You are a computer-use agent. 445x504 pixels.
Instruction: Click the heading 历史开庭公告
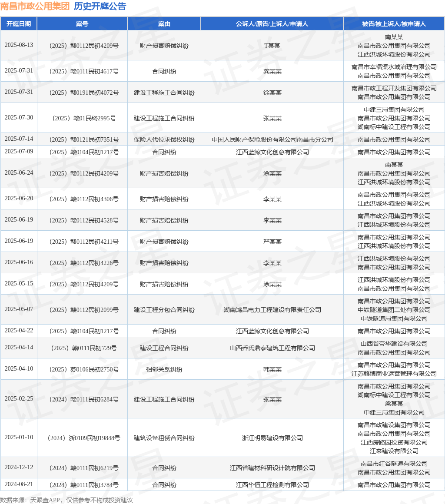point(100,6)
